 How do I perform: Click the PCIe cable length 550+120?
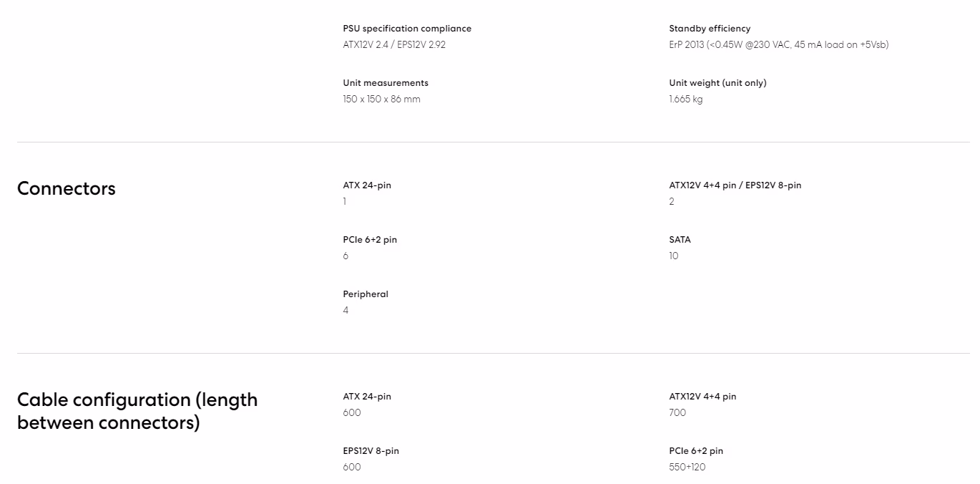[x=687, y=467]
